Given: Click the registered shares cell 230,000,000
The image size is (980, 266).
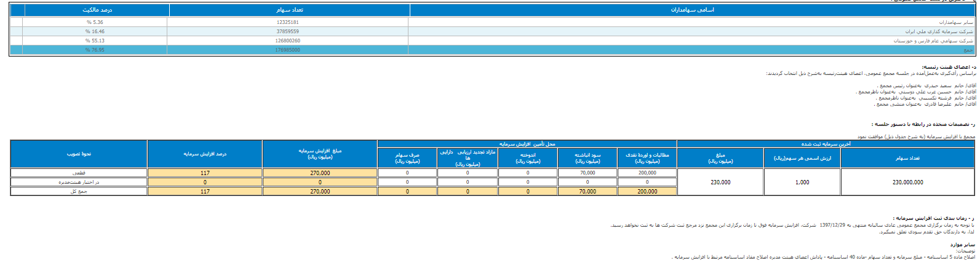Looking at the screenshot, I should [x=907, y=182].
